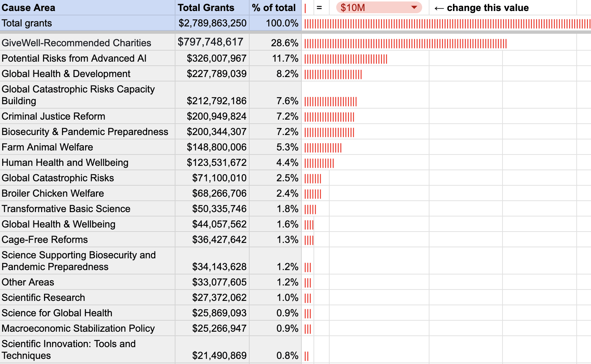Select the 7.6% cell
This screenshot has height=364, width=591.
click(275, 95)
